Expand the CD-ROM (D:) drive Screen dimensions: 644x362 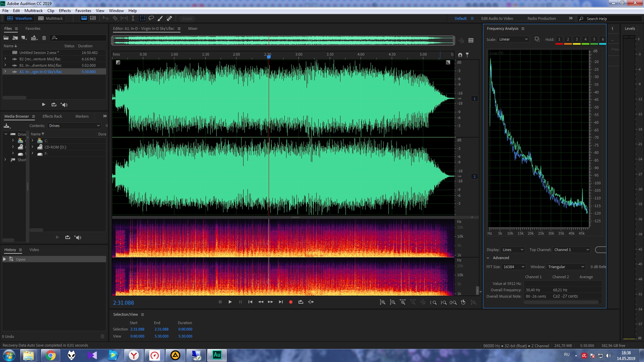[x=33, y=147]
